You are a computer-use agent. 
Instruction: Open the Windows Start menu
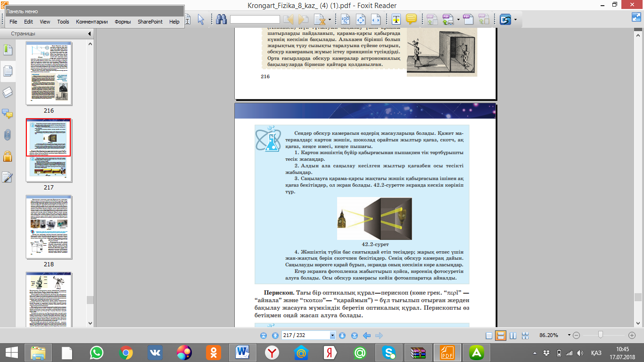(x=11, y=352)
